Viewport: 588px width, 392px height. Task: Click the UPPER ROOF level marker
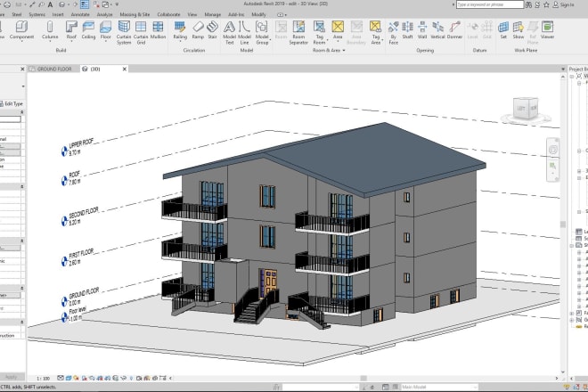click(64, 151)
